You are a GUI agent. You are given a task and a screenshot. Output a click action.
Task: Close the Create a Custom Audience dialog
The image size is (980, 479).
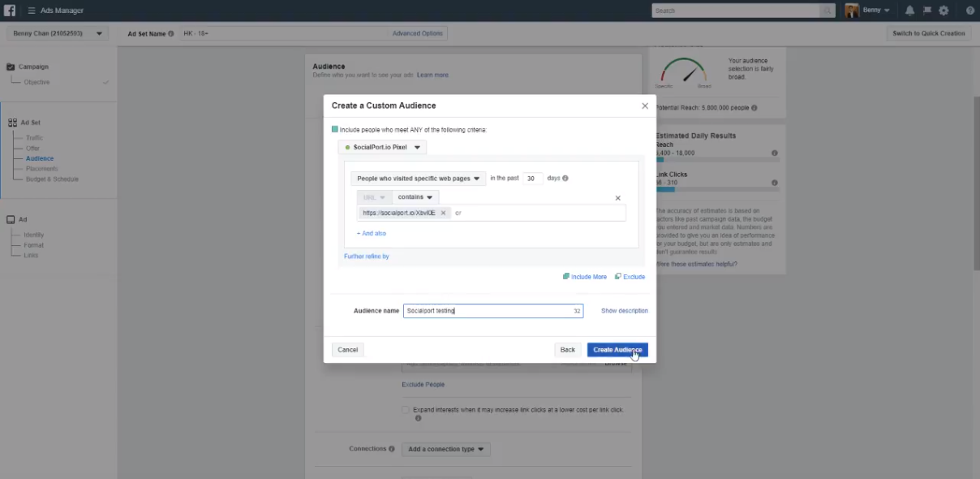645,106
